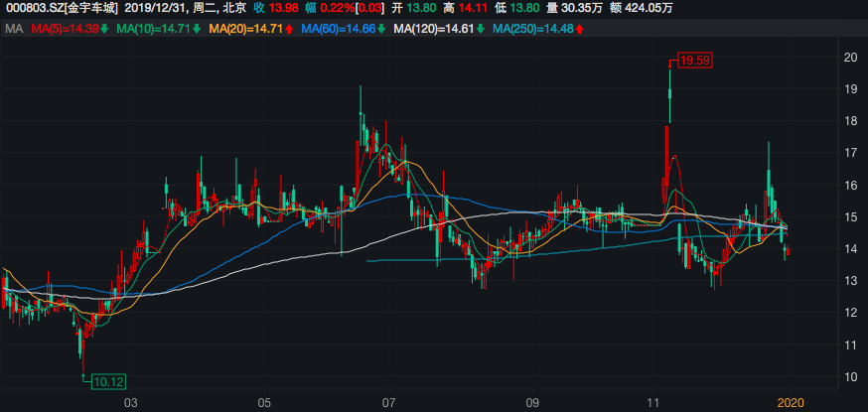868x412 pixels.
Task: Click the green down arrow beside MA(5)
Action: point(103,29)
